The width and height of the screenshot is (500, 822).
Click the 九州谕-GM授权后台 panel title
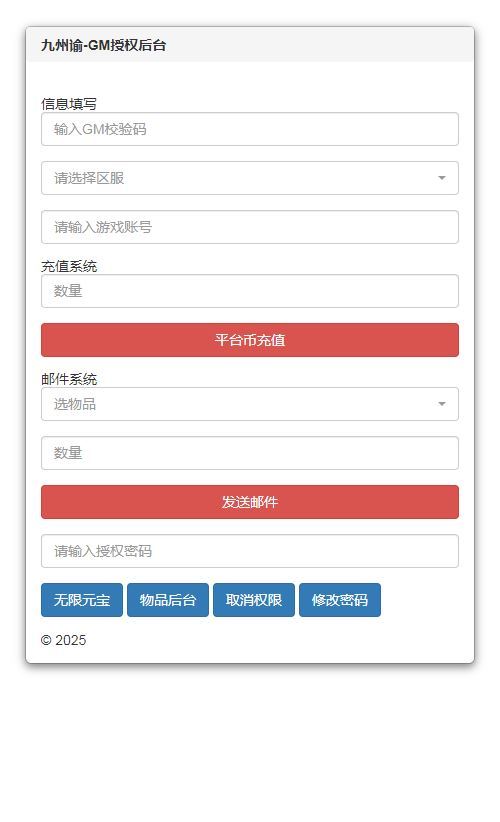pos(103,46)
